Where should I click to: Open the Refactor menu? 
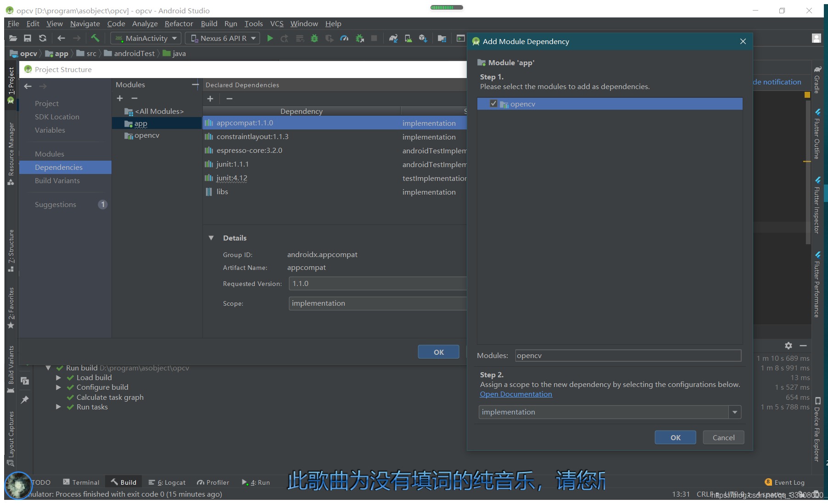point(179,24)
